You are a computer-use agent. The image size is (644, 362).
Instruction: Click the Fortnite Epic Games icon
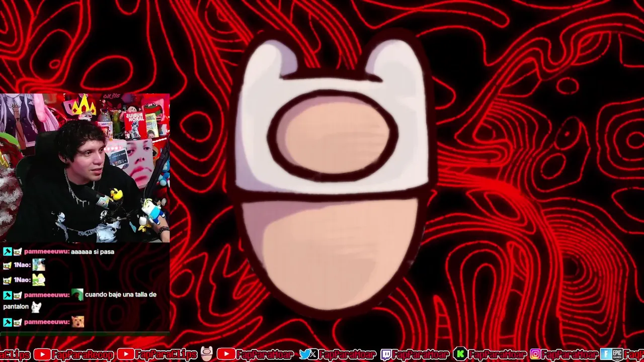click(611, 354)
